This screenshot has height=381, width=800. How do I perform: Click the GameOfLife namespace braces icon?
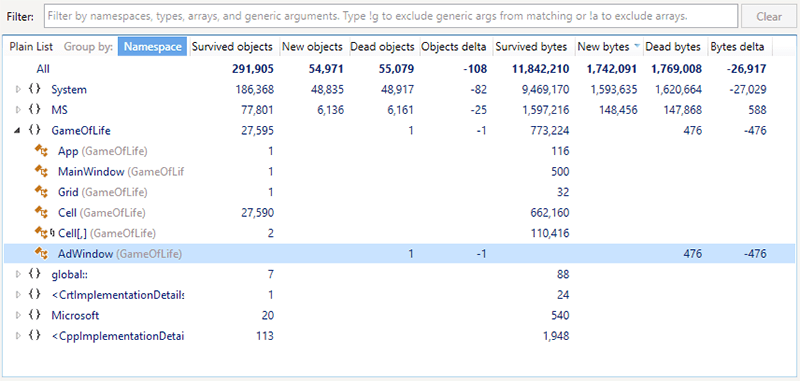click(x=34, y=131)
